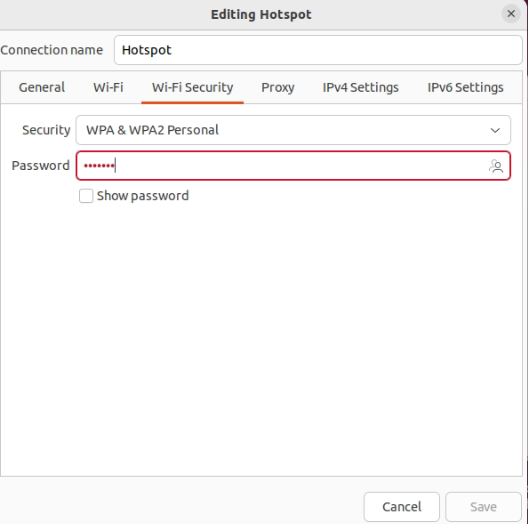The image size is (528, 524).
Task: Click the Password field label
Action: [x=40, y=166]
